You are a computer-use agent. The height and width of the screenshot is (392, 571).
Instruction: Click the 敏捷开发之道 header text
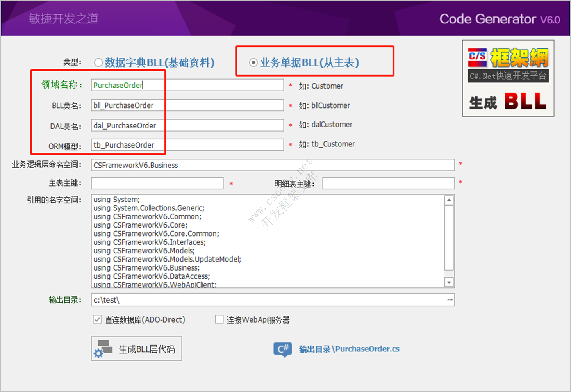64,18
